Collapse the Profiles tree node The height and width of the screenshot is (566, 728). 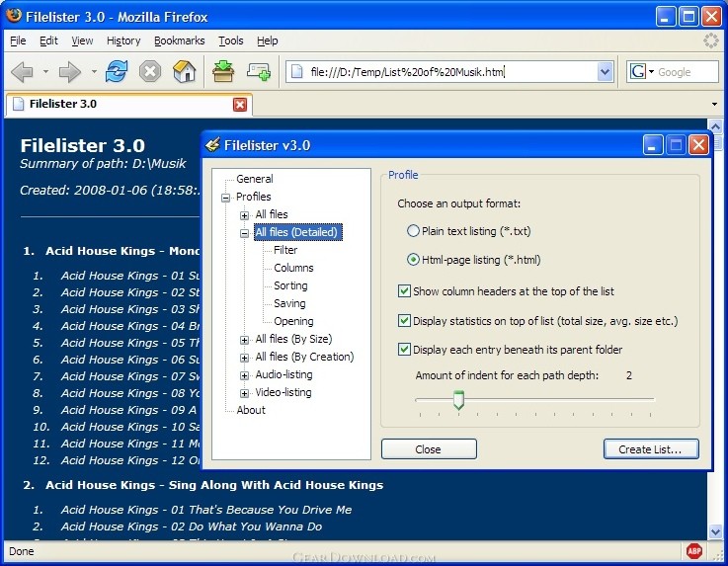tap(225, 198)
